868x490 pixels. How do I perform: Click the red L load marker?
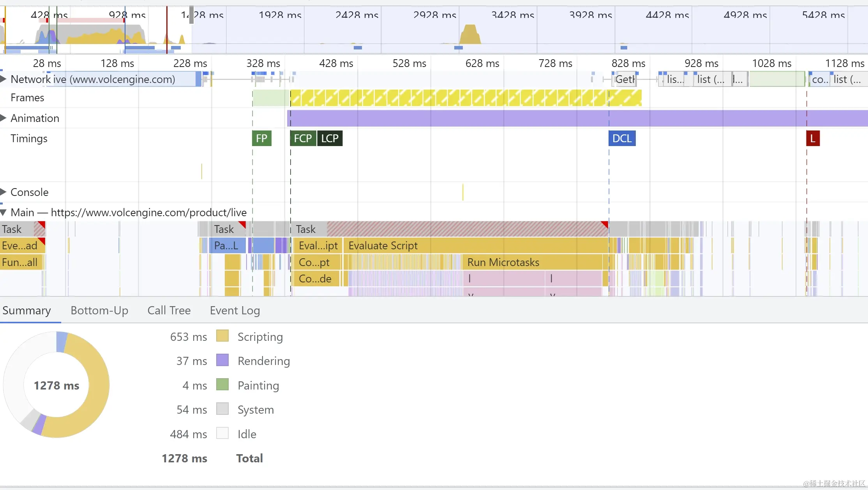click(813, 138)
